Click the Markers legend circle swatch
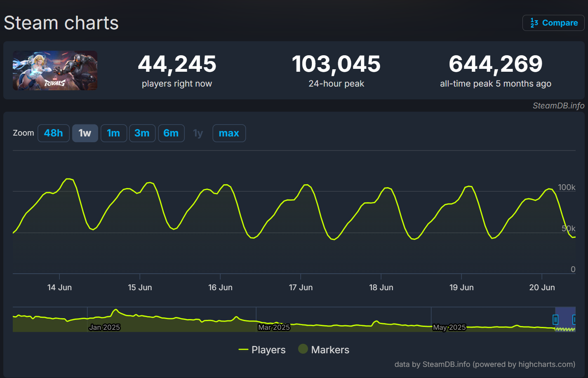This screenshot has width=588, height=378. pos(303,349)
